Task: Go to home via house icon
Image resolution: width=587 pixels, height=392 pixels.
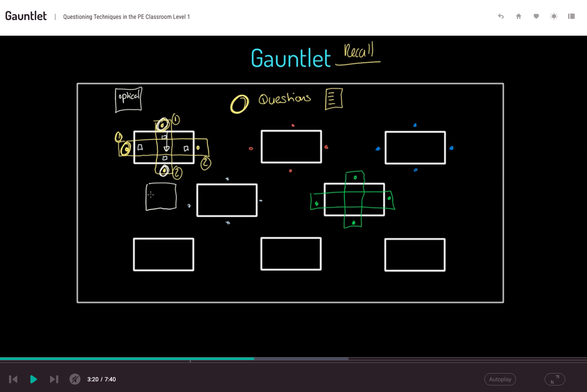Action: [518, 16]
